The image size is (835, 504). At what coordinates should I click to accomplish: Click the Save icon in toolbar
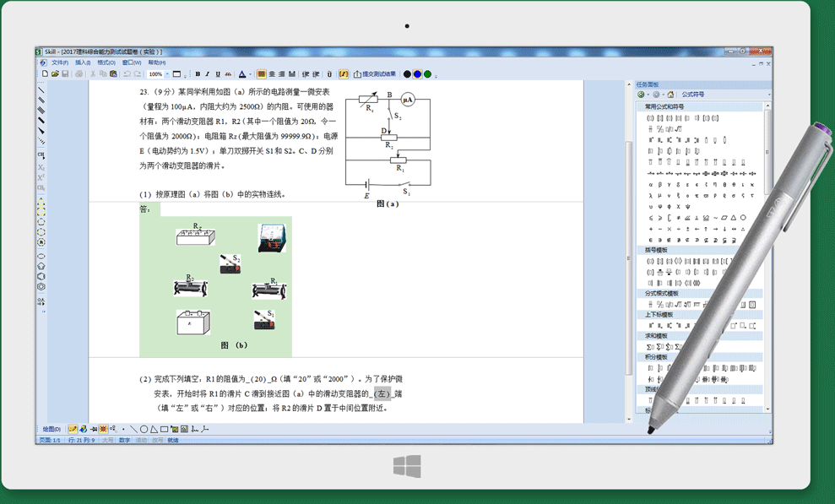[x=65, y=74]
